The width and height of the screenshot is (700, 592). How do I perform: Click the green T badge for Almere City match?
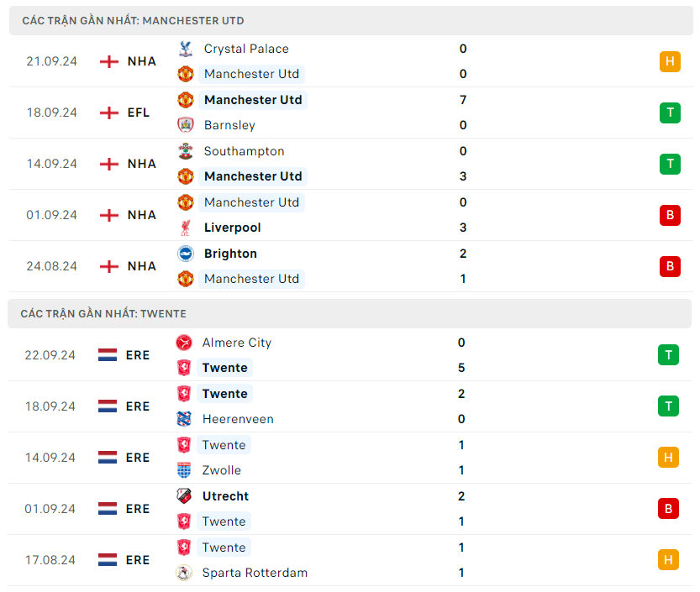click(668, 355)
